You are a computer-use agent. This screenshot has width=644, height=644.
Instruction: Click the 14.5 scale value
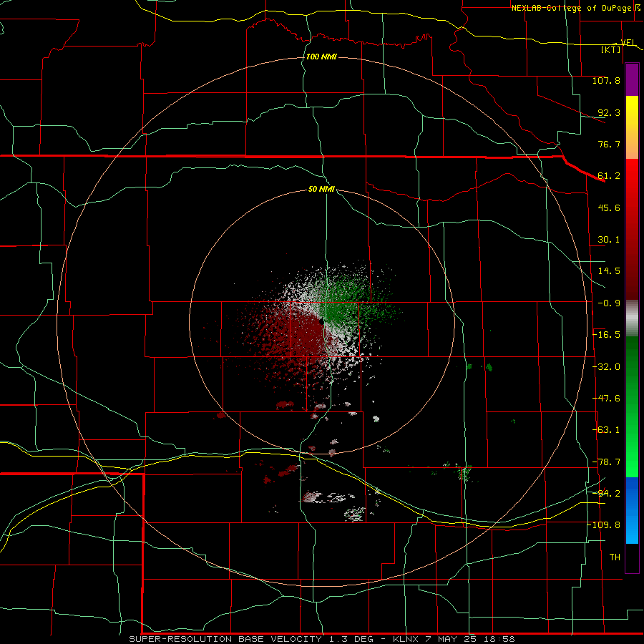609,271
